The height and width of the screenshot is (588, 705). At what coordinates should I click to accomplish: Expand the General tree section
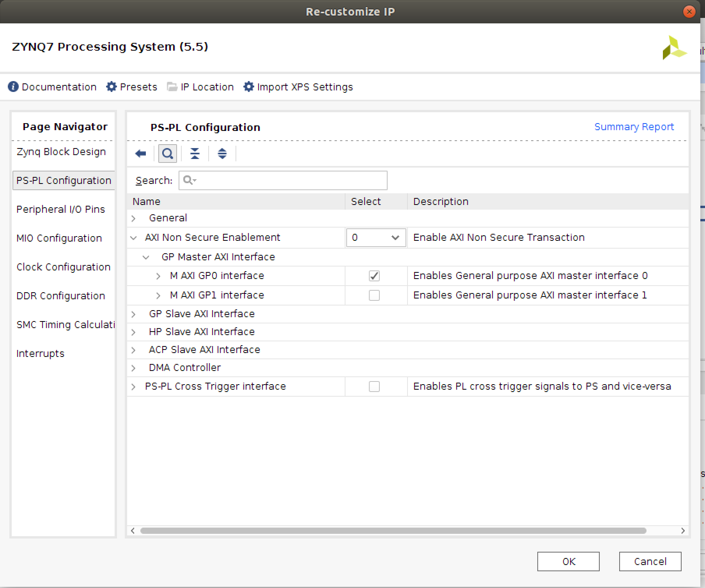[x=134, y=218]
